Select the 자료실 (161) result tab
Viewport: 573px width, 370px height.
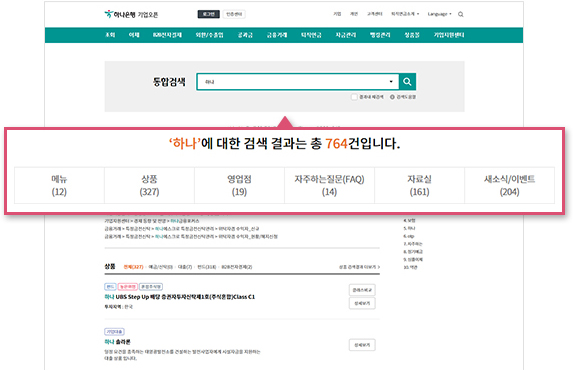point(420,185)
